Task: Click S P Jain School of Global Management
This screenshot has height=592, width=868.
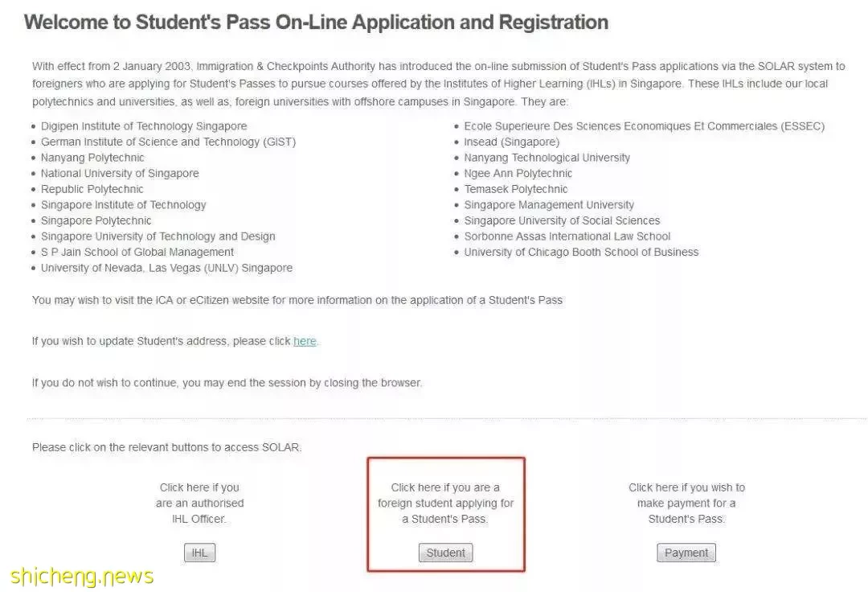Action: pos(137,252)
